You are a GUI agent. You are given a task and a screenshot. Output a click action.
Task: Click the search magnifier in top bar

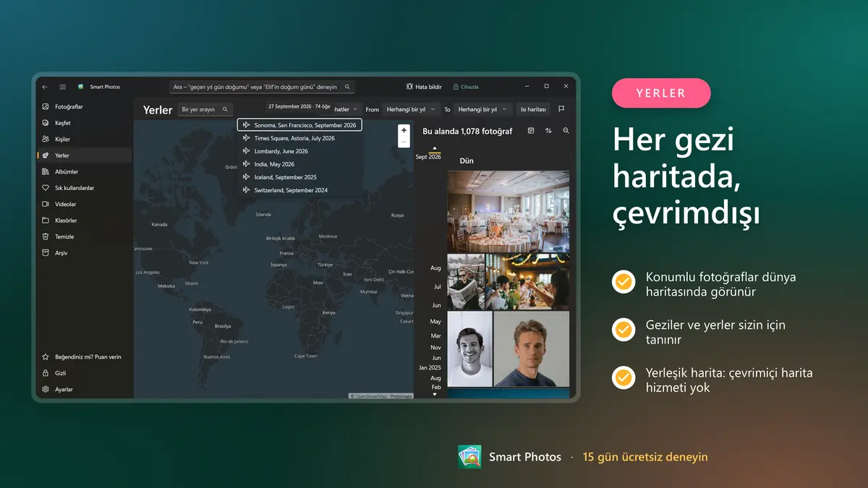pos(347,87)
